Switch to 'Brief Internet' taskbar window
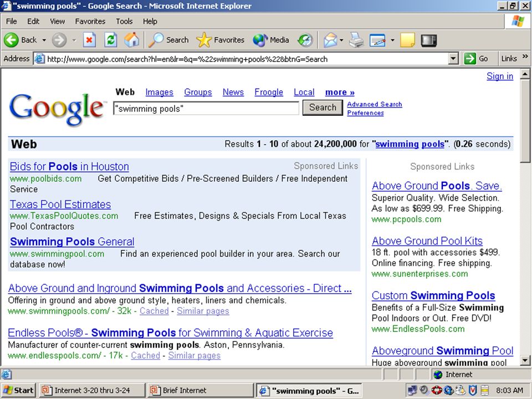The height and width of the screenshot is (399, 532). (200, 391)
